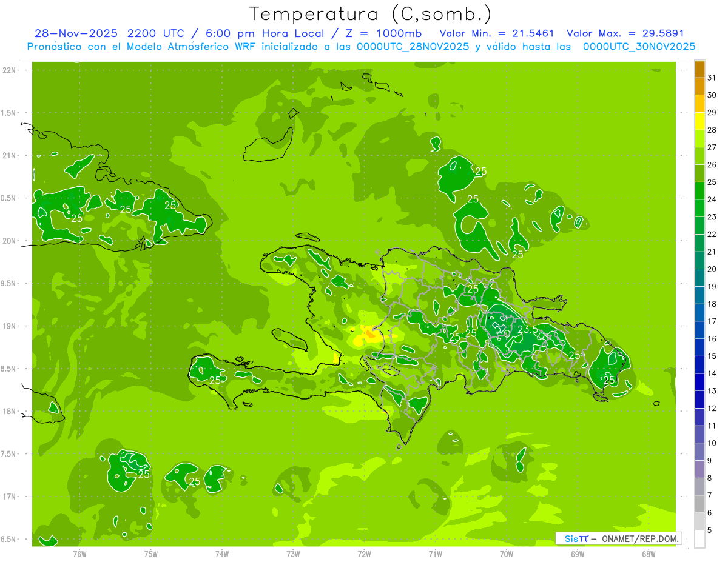Screen dimensions: 728x562
Task: Click the '17N' latitude axis label
Action: 10,497
